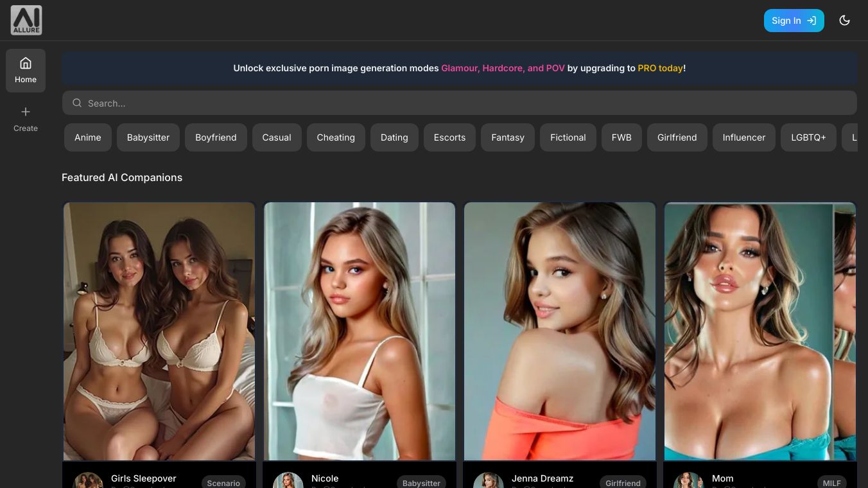The height and width of the screenshot is (488, 868).
Task: Open the Home sidebar item
Action: click(26, 71)
